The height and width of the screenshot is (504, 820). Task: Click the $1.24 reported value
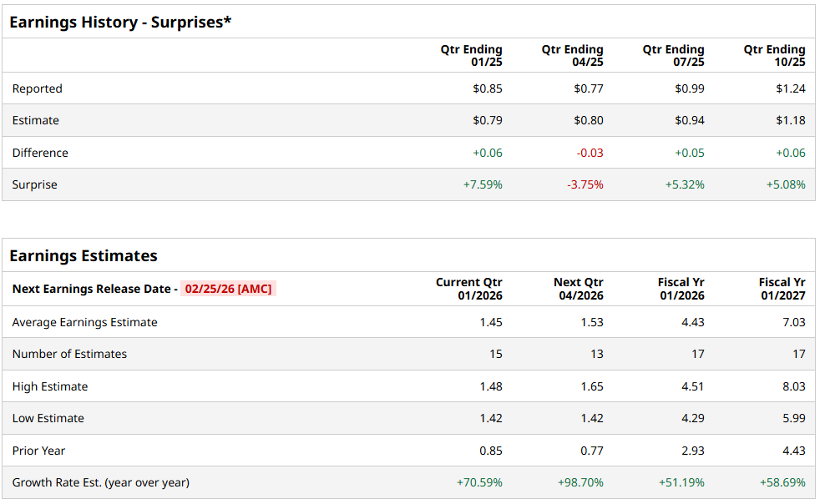point(791,88)
